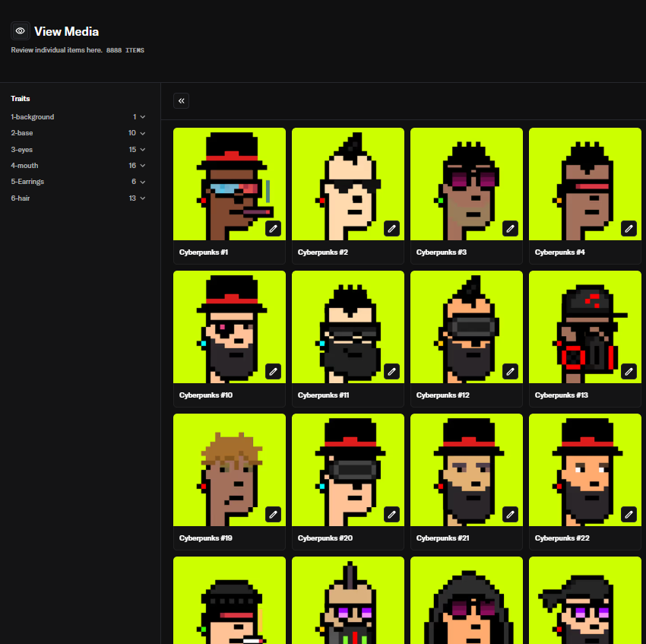This screenshot has height=644, width=646.
Task: Click the 8888 ITEMS count text
Action: pos(125,50)
